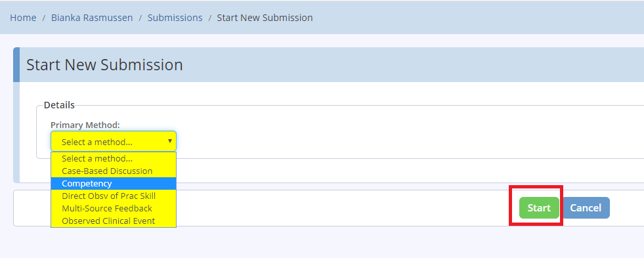Click empty space in button footer panel
The image size is (644, 258).
click(x=329, y=208)
